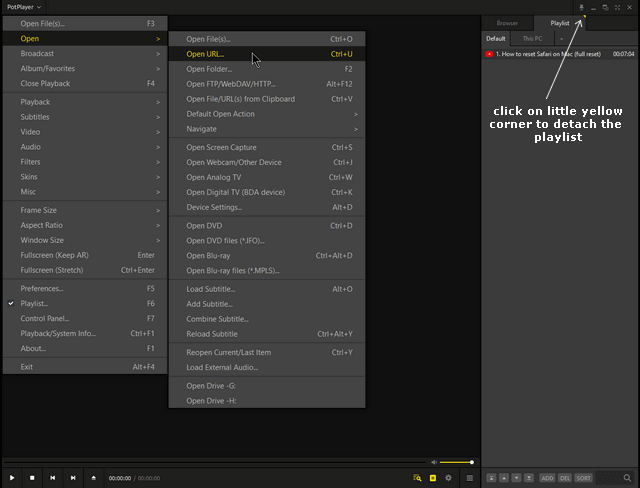Expand the Frame Size submenu
The width and height of the screenshot is (640, 488).
pos(85,210)
